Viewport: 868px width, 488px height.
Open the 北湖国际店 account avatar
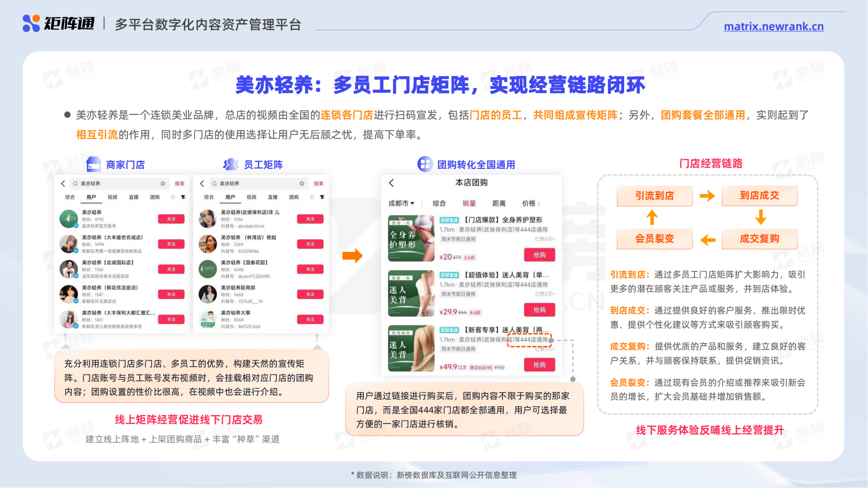[69, 269]
